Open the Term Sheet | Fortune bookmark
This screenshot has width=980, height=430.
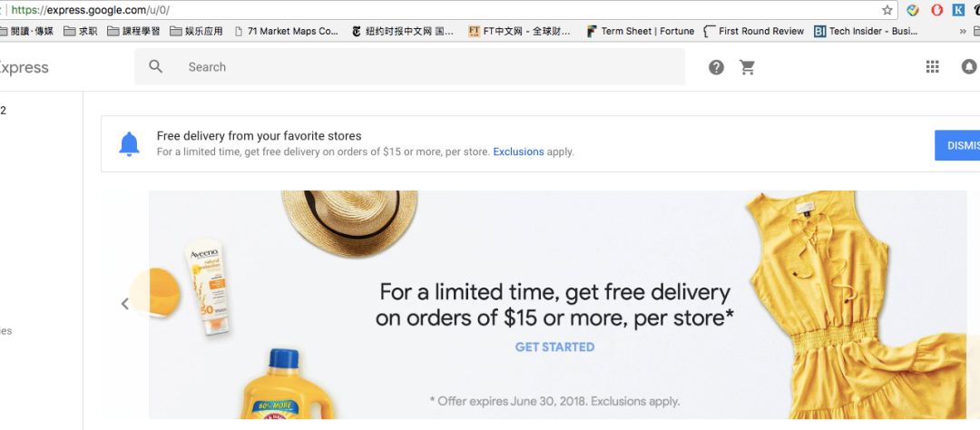tap(640, 31)
